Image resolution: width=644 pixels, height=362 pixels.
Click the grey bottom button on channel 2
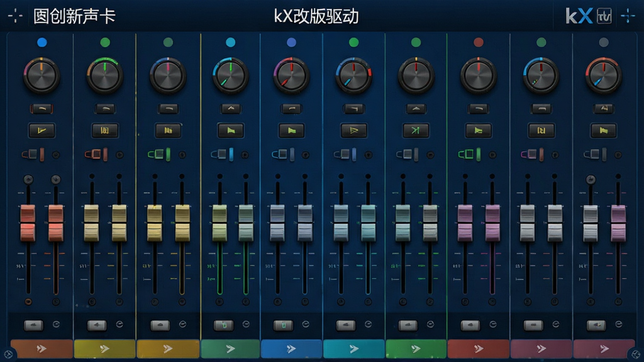click(x=97, y=326)
